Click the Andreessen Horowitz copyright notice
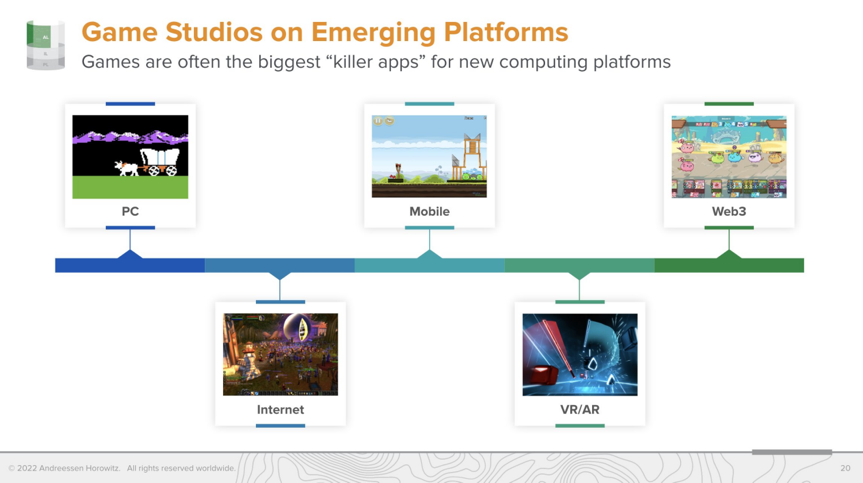The image size is (863, 483). 122,468
